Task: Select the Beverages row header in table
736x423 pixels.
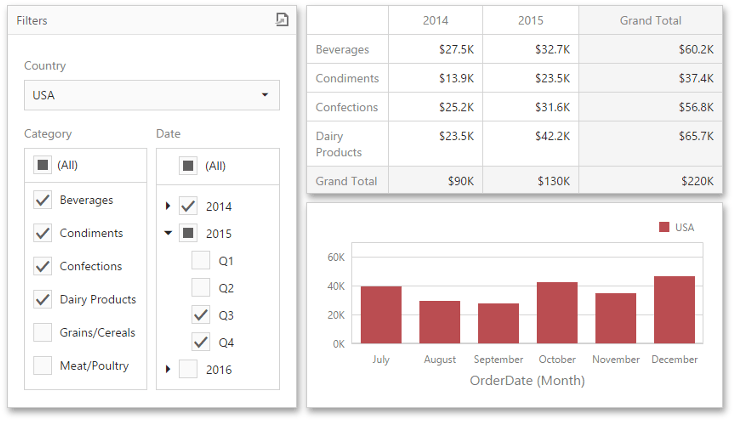Action: point(343,49)
